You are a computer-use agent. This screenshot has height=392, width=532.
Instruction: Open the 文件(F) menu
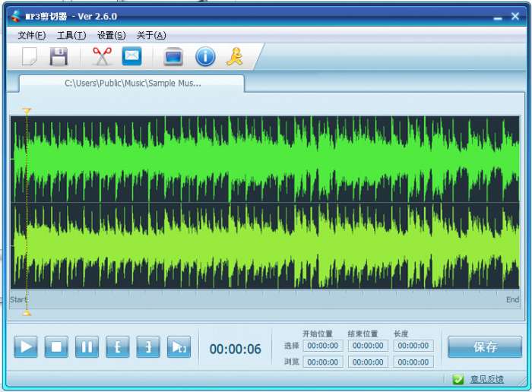click(x=31, y=35)
